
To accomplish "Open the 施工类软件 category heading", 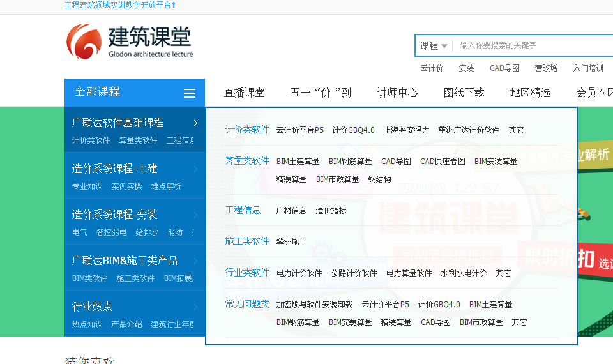I will coord(247,241).
